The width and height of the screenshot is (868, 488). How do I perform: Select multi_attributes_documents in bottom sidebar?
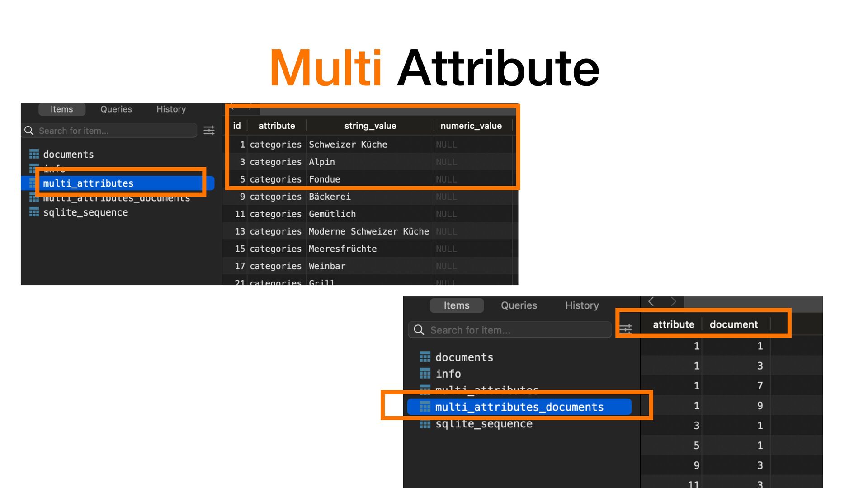[519, 407]
